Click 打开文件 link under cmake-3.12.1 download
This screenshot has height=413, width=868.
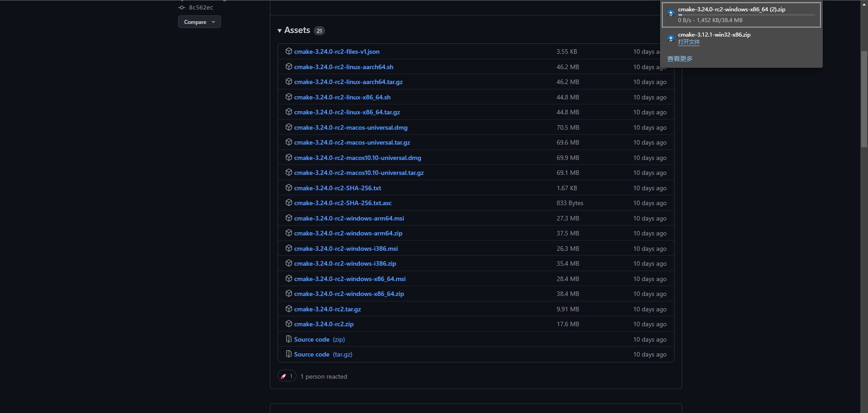[689, 42]
